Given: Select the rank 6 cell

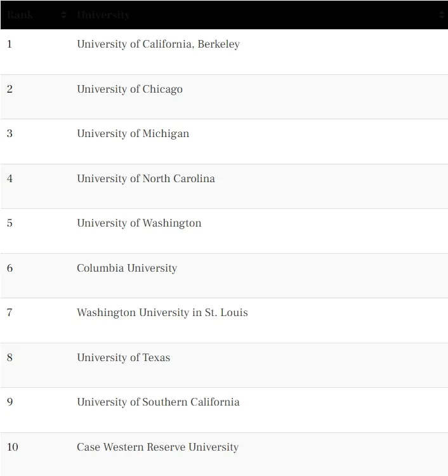Looking at the screenshot, I should click(x=10, y=268).
